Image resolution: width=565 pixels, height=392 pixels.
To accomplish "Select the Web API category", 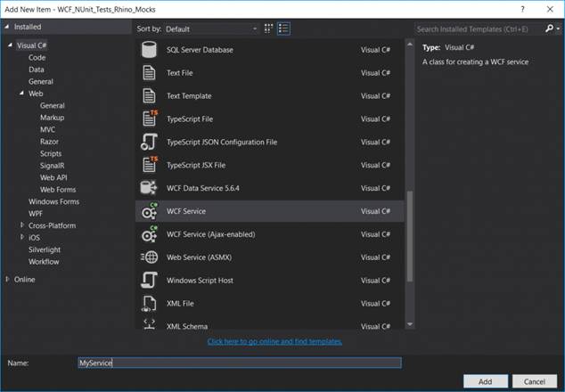I will [x=53, y=177].
